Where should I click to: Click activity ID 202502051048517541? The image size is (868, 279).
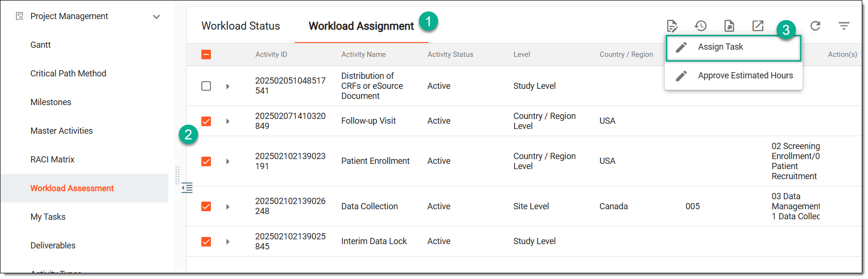pyautogui.click(x=290, y=86)
